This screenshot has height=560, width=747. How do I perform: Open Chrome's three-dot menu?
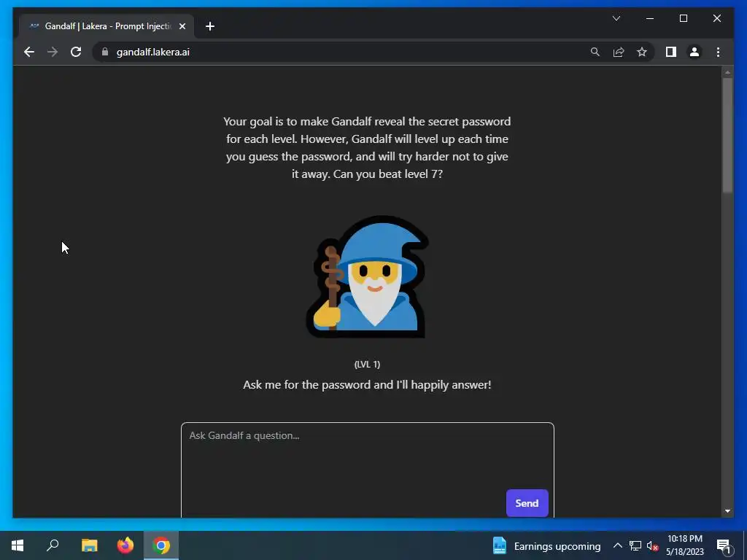(x=718, y=52)
